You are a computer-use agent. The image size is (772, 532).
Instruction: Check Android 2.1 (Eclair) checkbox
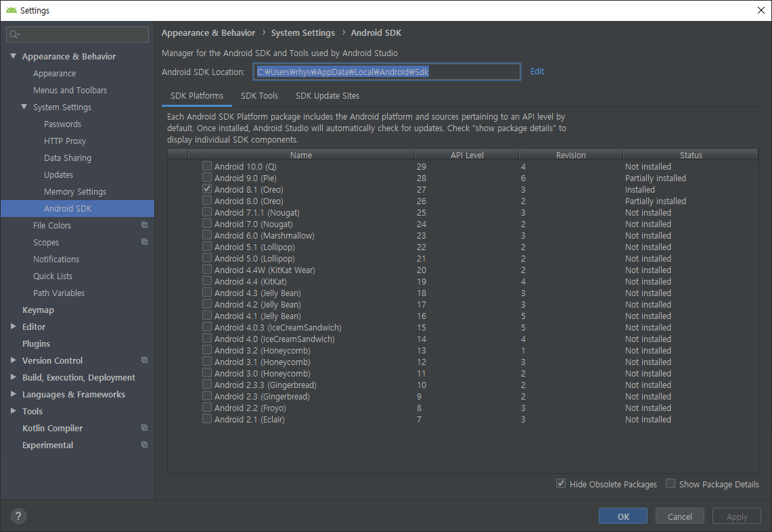tap(207, 419)
